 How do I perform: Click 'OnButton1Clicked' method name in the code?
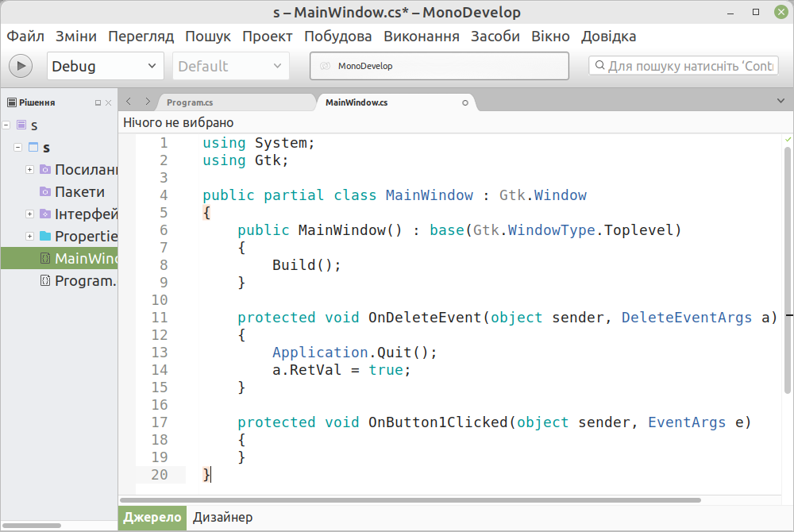(438, 422)
